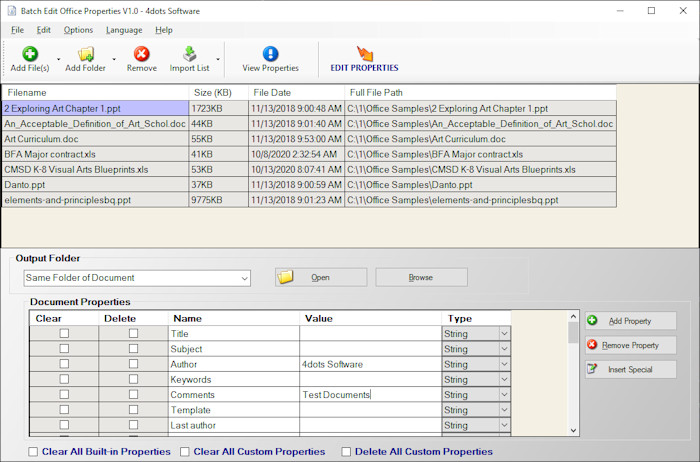Click the Browse button
Viewport: 700px width, 462px height.
pyautogui.click(x=421, y=277)
